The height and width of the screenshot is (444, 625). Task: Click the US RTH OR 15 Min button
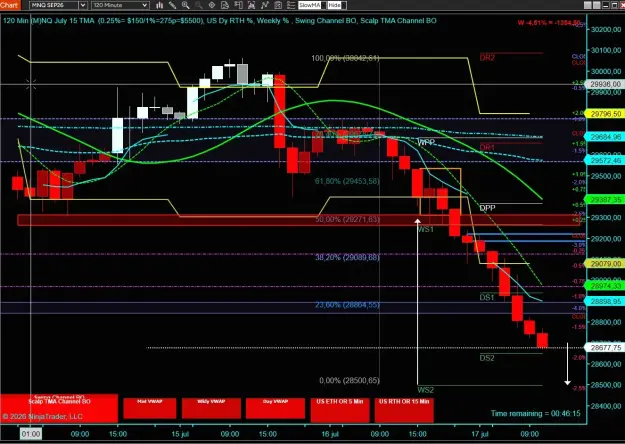point(404,410)
